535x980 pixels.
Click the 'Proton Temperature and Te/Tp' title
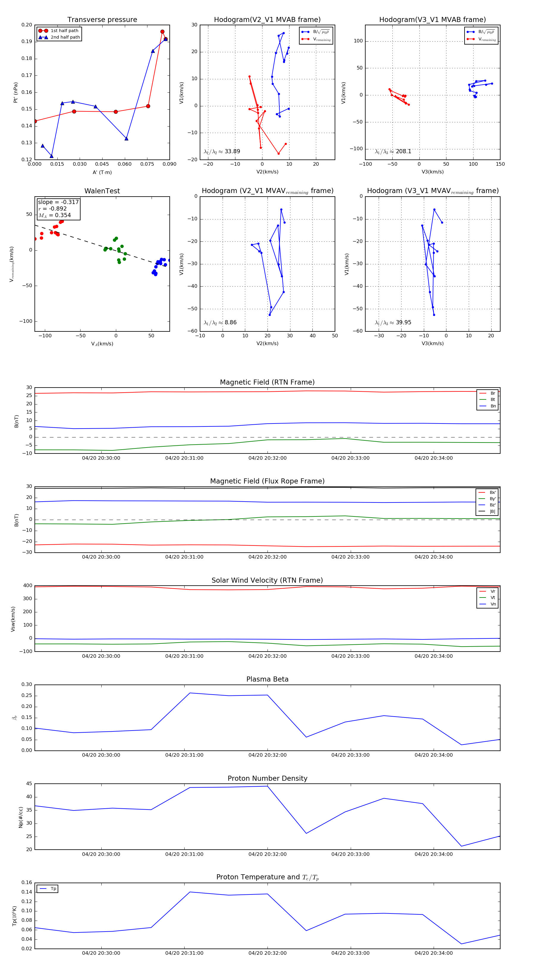tap(267, 877)
